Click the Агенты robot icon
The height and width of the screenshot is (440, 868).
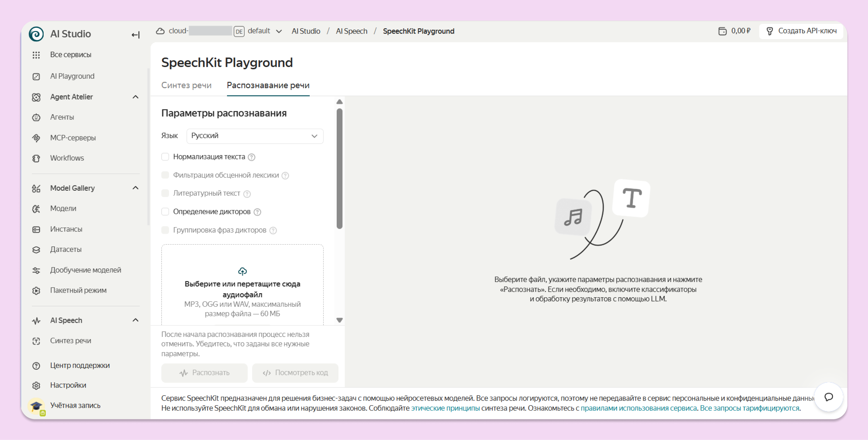tap(36, 117)
